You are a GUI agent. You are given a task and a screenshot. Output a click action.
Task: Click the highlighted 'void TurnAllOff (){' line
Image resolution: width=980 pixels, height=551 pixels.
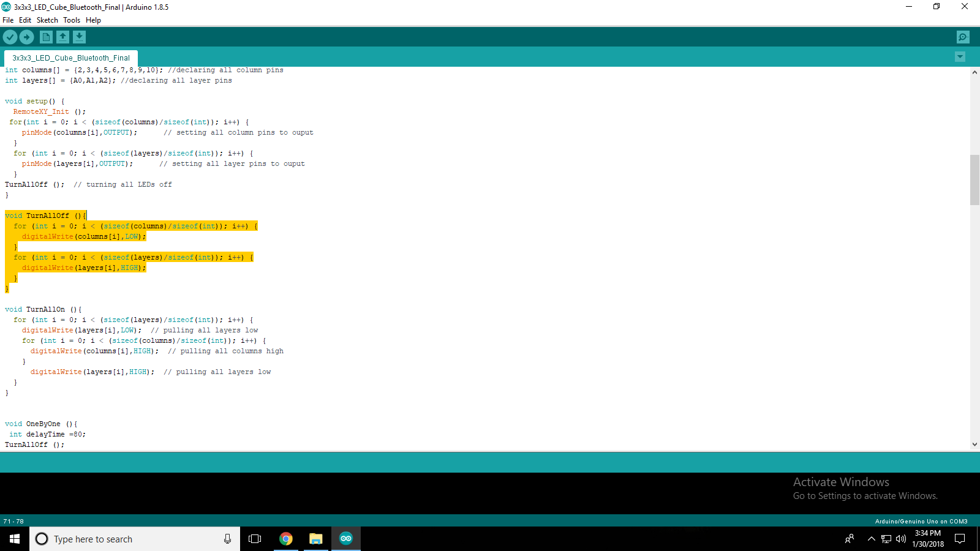46,216
